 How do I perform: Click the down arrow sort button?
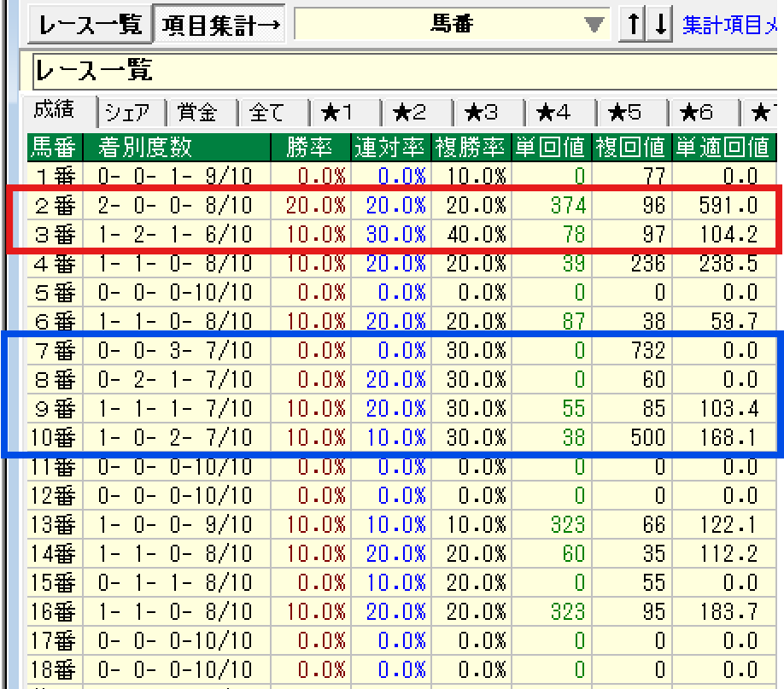click(x=659, y=25)
